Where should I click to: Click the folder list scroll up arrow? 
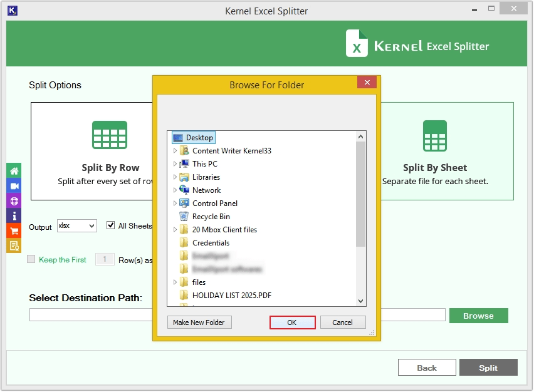click(360, 137)
